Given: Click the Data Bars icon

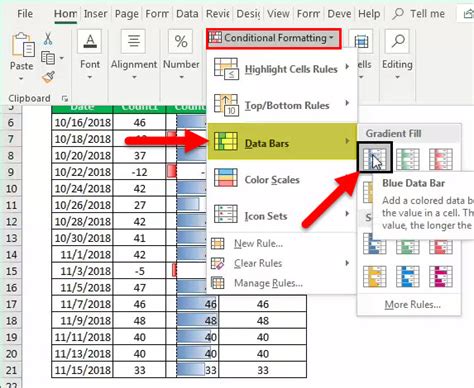Looking at the screenshot, I should click(x=226, y=141).
